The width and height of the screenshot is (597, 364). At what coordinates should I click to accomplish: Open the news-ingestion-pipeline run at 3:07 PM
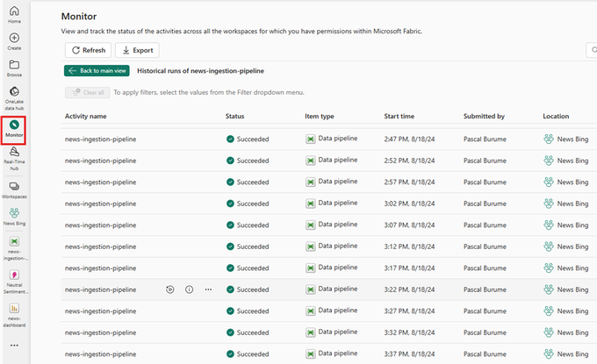pyautogui.click(x=100, y=225)
